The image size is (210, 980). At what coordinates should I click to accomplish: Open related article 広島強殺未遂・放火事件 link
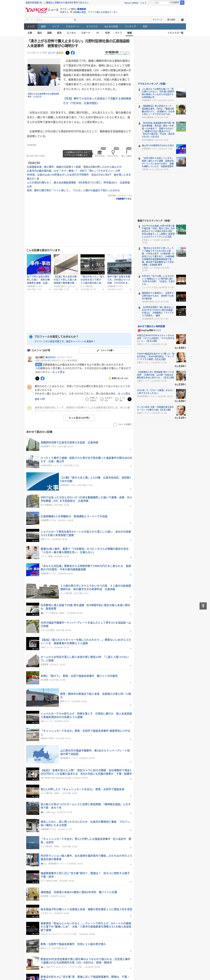[x=74, y=167]
